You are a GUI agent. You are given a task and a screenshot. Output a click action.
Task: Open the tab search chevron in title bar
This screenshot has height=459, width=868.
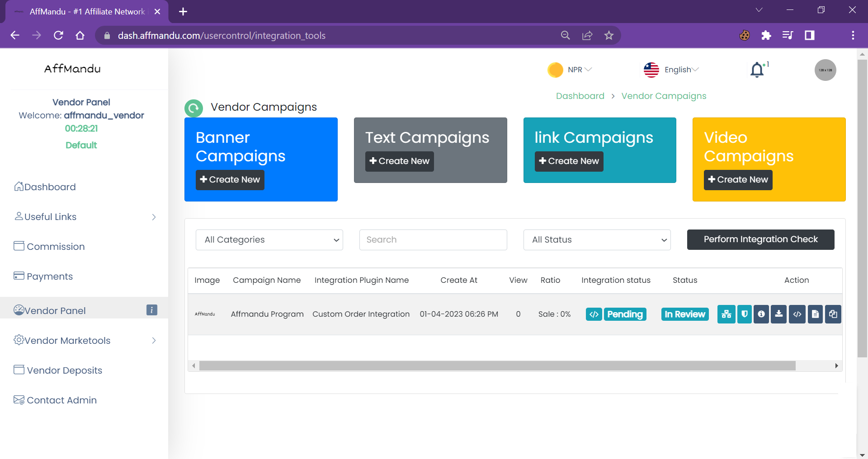point(759,10)
